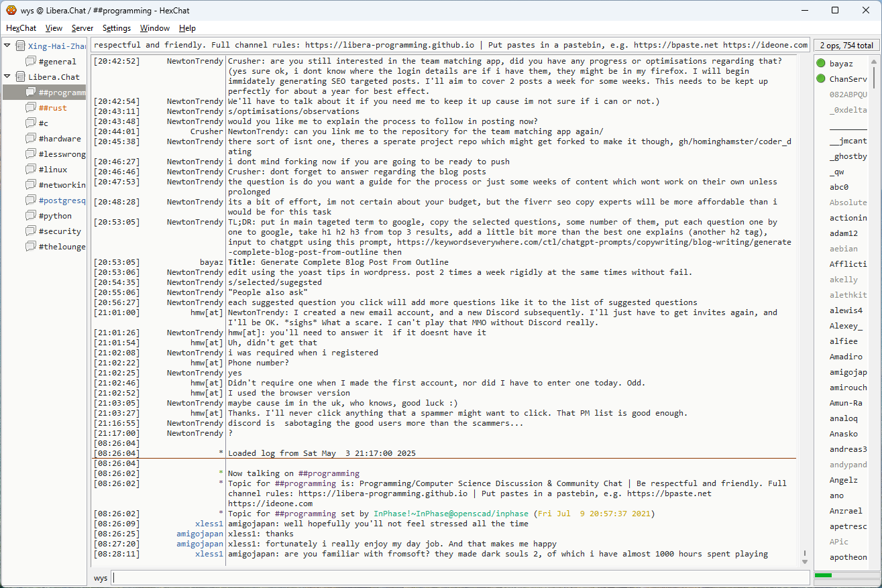The width and height of the screenshot is (882, 588).
Task: Click the #security channel icon
Action: [31, 231]
